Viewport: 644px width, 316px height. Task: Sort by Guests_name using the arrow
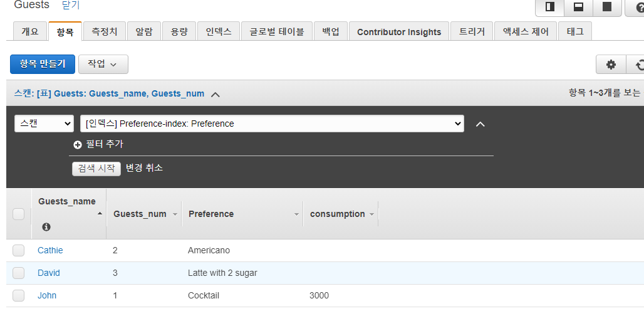click(100, 213)
